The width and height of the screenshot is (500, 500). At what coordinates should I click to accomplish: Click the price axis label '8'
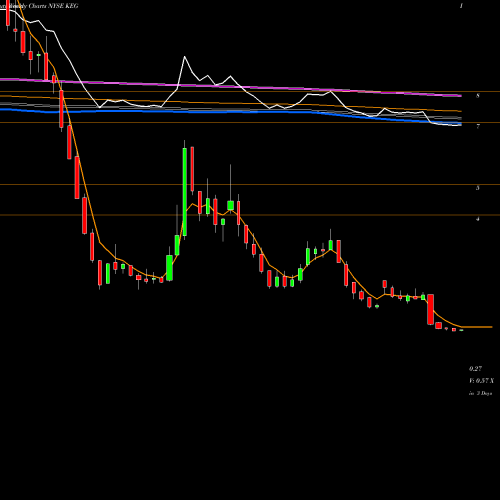[478, 96]
